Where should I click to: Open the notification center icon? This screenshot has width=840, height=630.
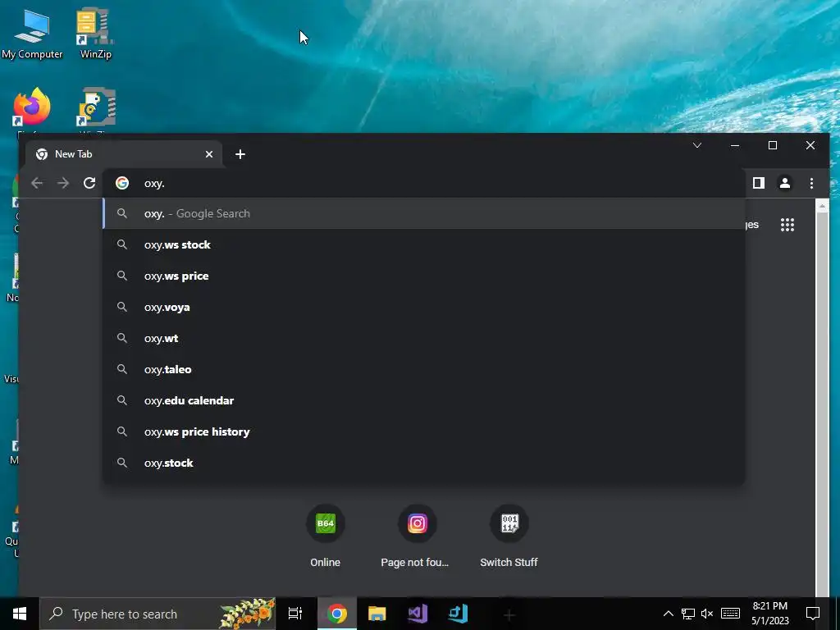click(813, 614)
